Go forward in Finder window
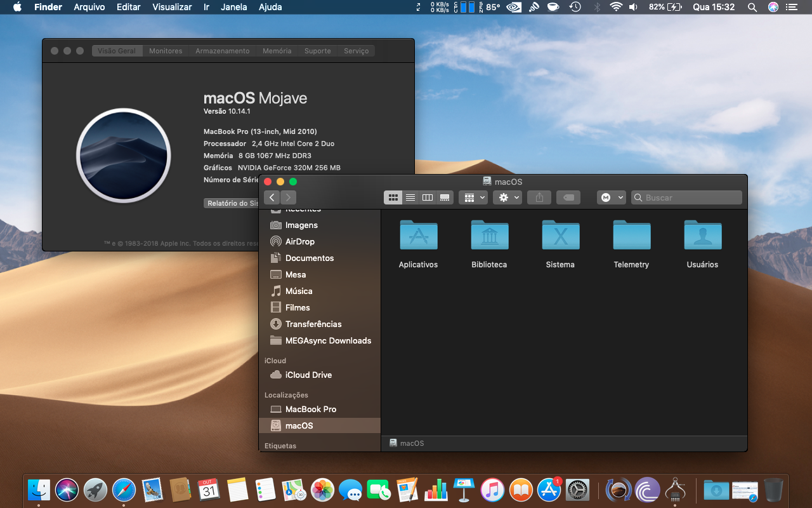This screenshot has height=508, width=812. click(288, 197)
